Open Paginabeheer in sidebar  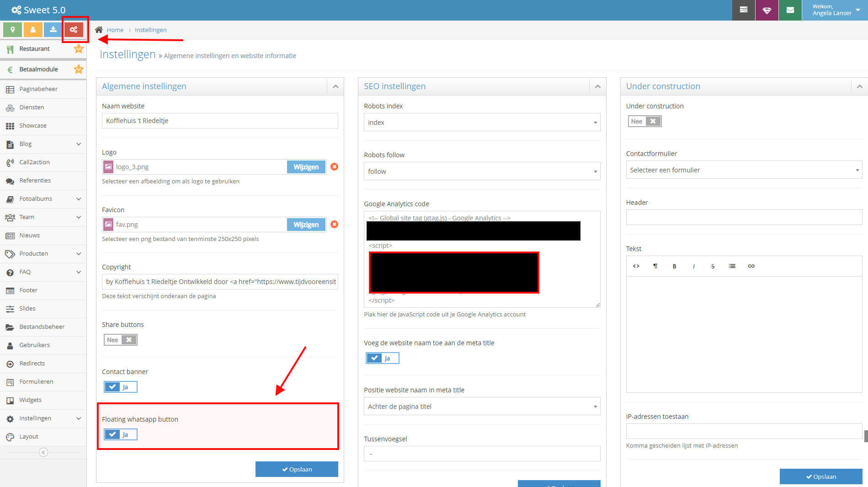coord(43,89)
